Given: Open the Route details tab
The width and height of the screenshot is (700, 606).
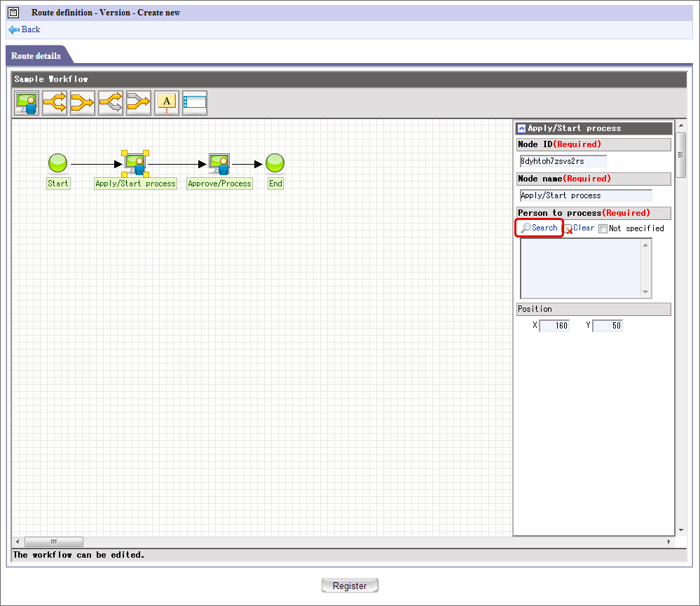Looking at the screenshot, I should pyautogui.click(x=36, y=56).
